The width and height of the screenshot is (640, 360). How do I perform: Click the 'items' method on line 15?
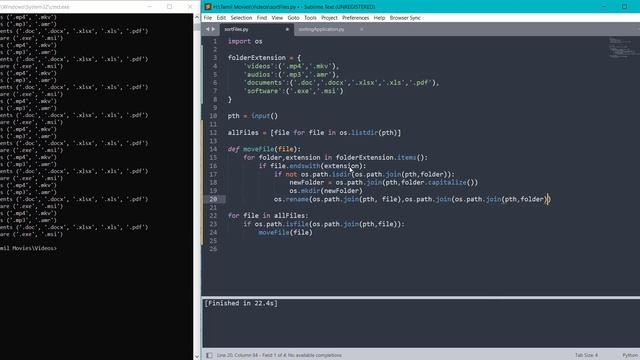pos(406,158)
